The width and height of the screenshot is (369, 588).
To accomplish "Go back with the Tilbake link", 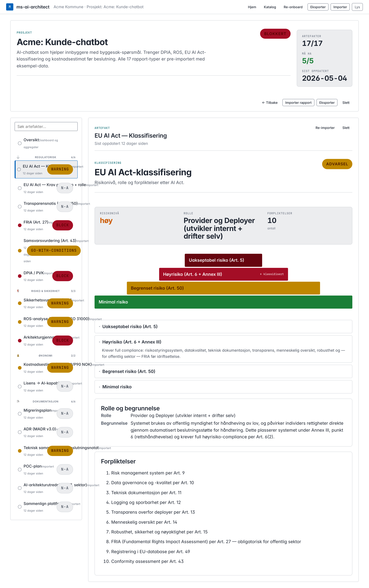I will click(x=270, y=103).
